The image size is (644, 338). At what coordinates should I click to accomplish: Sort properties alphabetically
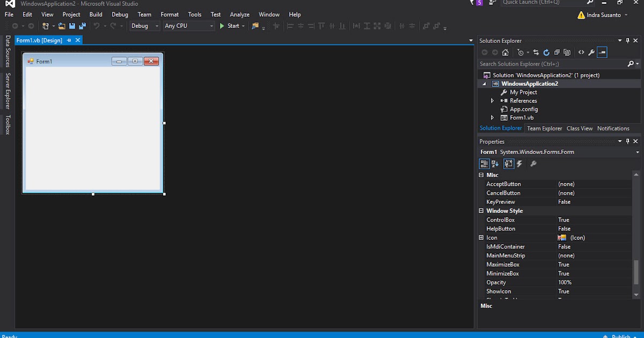click(x=495, y=164)
